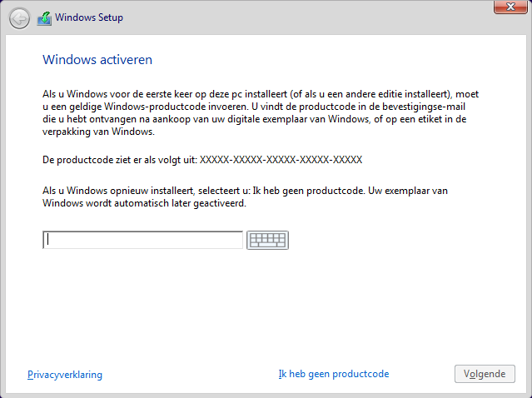The image size is (532, 398).
Task: Click the "Windows activeren" heading
Action: [97, 61]
